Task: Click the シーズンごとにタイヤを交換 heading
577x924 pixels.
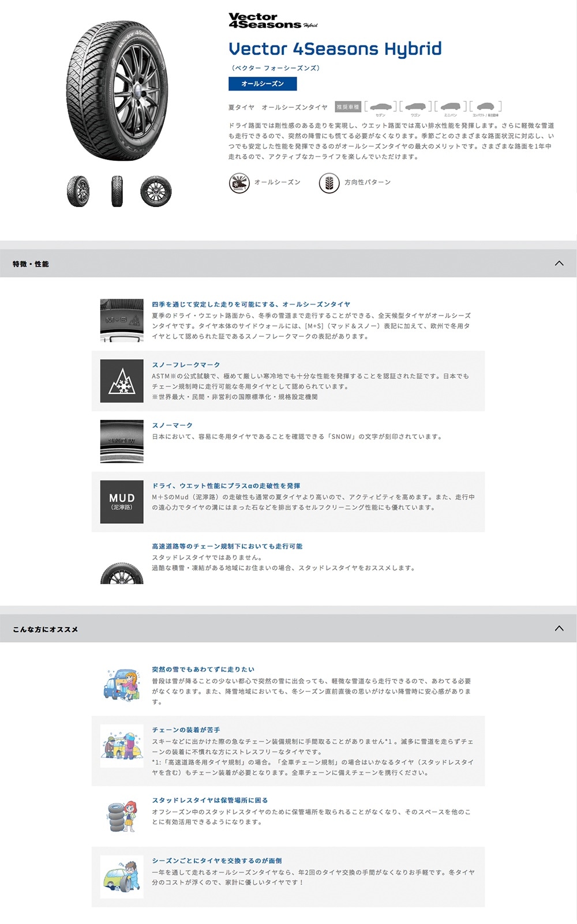Action: pos(217,861)
